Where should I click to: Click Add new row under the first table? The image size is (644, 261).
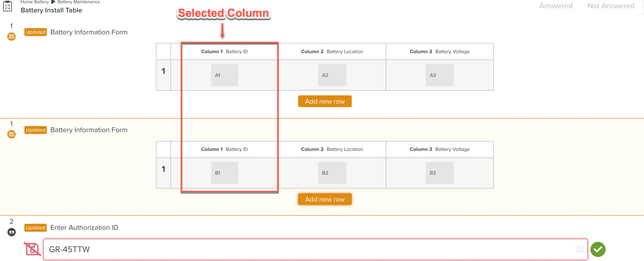tap(325, 101)
